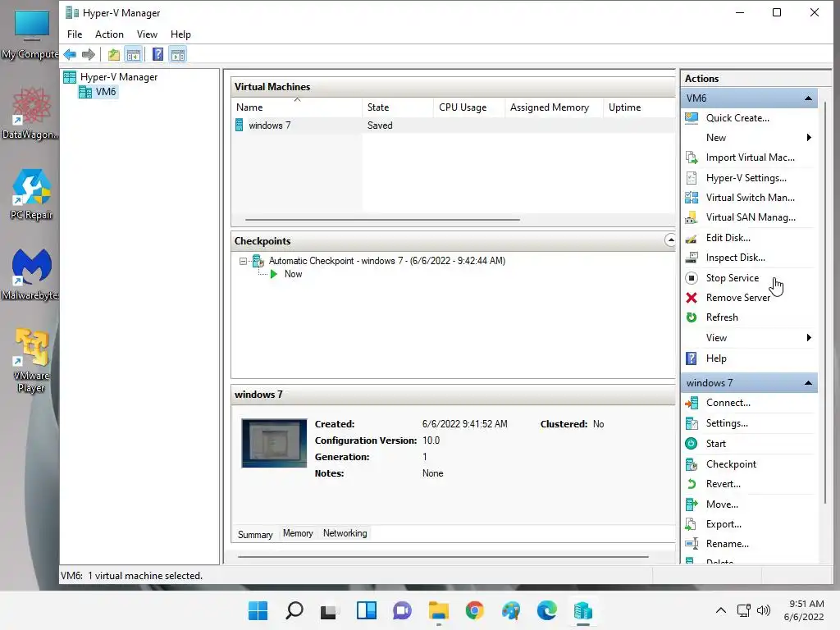Open File Explorer from taskbar
Screen dimensions: 840x630
click(x=439, y=610)
